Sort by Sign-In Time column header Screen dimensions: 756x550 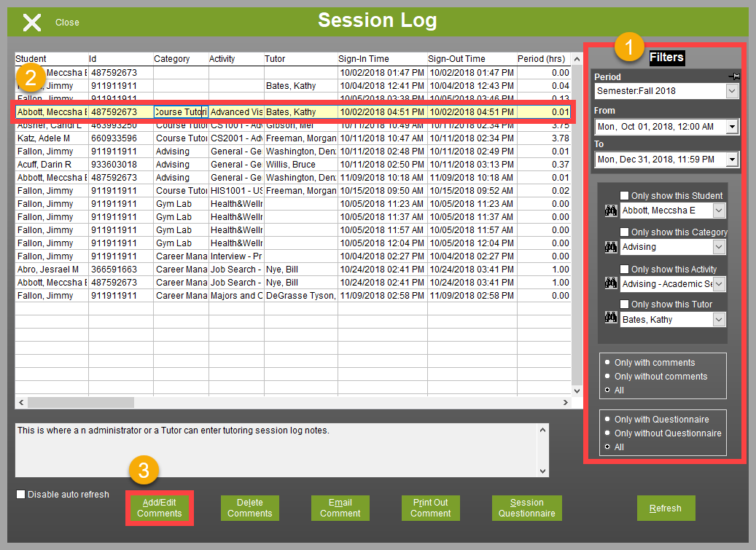382,59
